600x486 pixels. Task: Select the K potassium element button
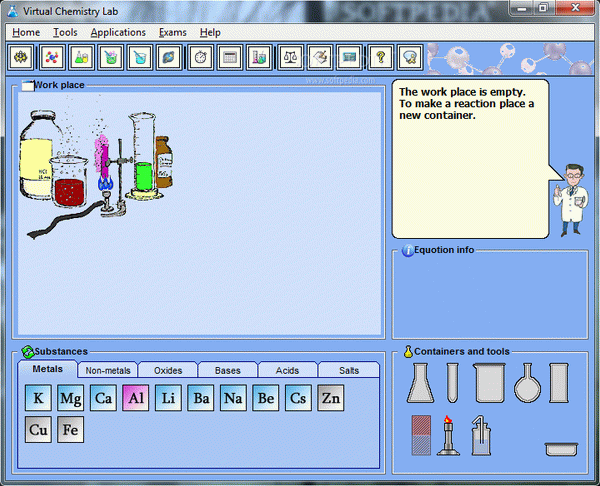pos(38,398)
